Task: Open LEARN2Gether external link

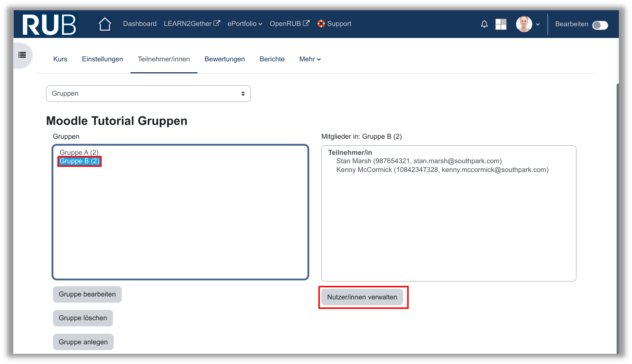Action: tap(192, 24)
